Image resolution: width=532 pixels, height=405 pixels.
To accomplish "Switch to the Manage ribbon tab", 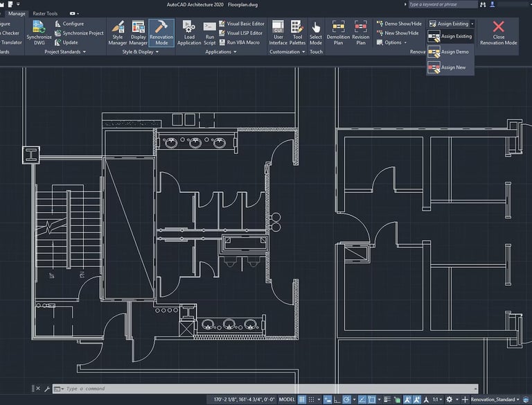I will 17,14.
